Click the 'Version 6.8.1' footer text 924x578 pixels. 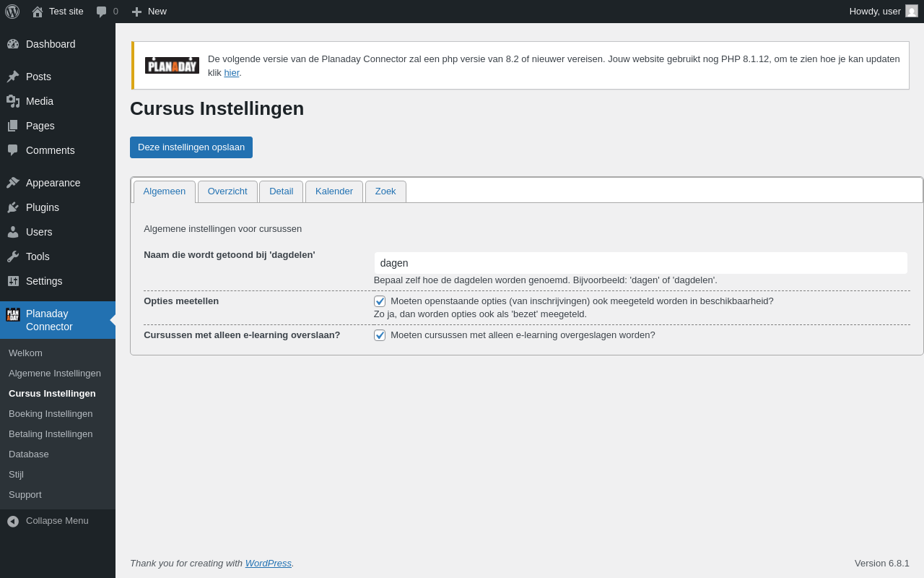click(882, 563)
